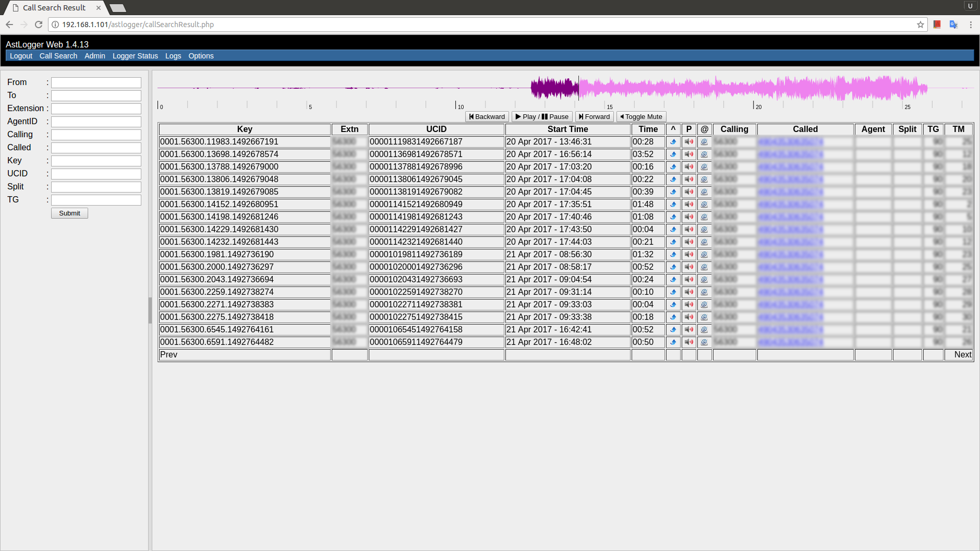The height and width of the screenshot is (551, 980).
Task: Switch to the Logger Status page
Action: [135, 56]
